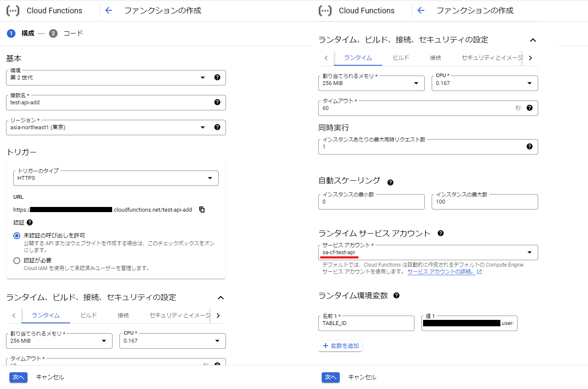Screen dimensions: 588x389
Task: Click Cloud Functions logo in left panel
Action: 13,10
